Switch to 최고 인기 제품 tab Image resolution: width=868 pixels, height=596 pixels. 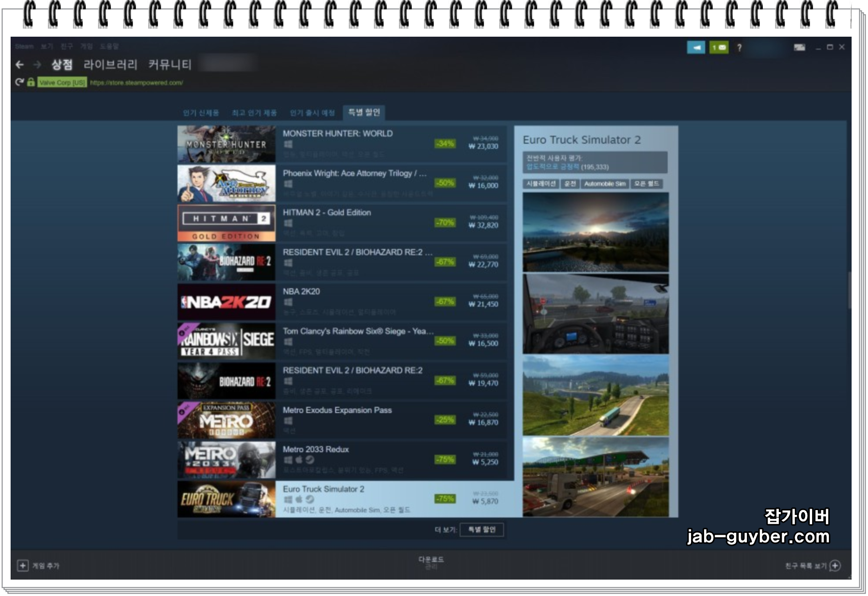254,113
